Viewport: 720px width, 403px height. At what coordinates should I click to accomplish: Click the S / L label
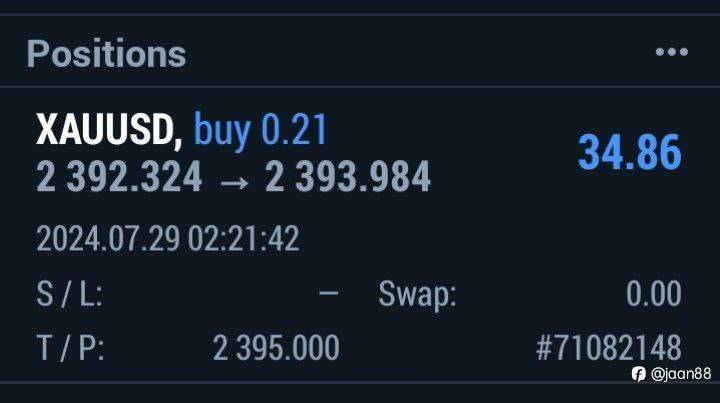coord(68,295)
